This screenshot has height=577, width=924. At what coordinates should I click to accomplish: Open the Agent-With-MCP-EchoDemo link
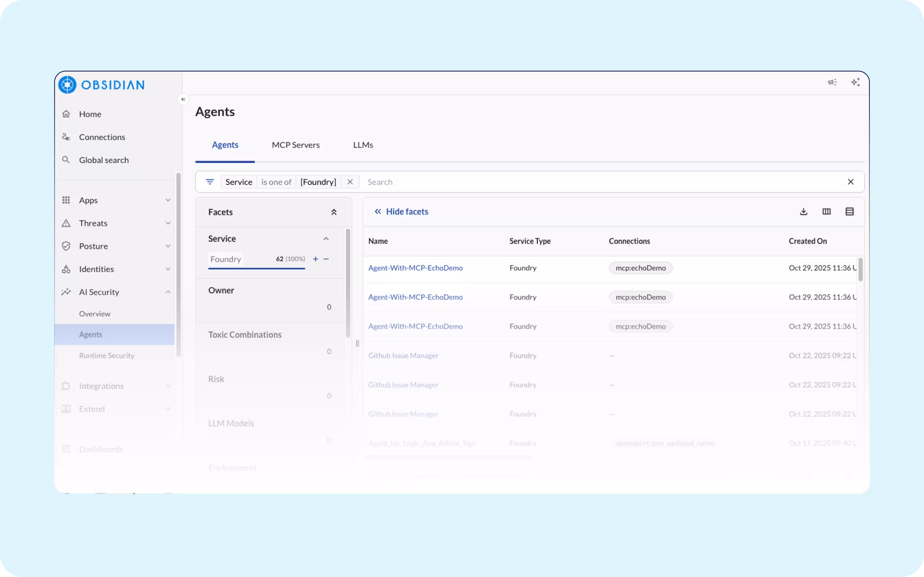pos(415,268)
